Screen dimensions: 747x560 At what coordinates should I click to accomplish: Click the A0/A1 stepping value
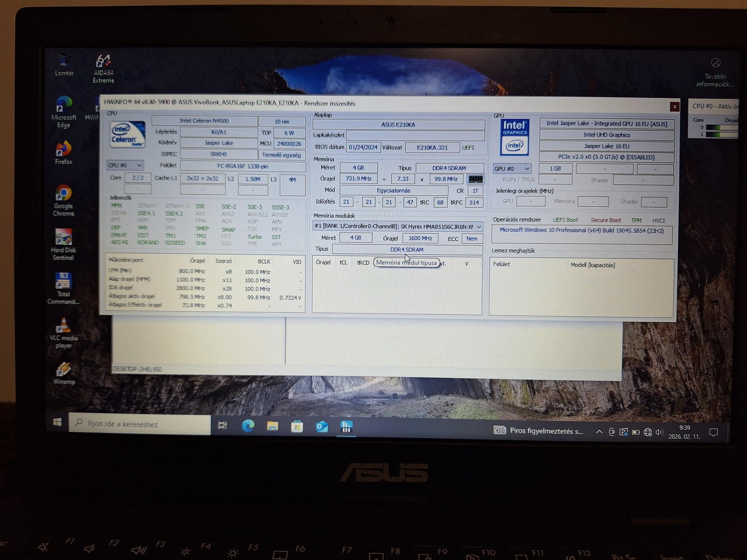click(218, 132)
